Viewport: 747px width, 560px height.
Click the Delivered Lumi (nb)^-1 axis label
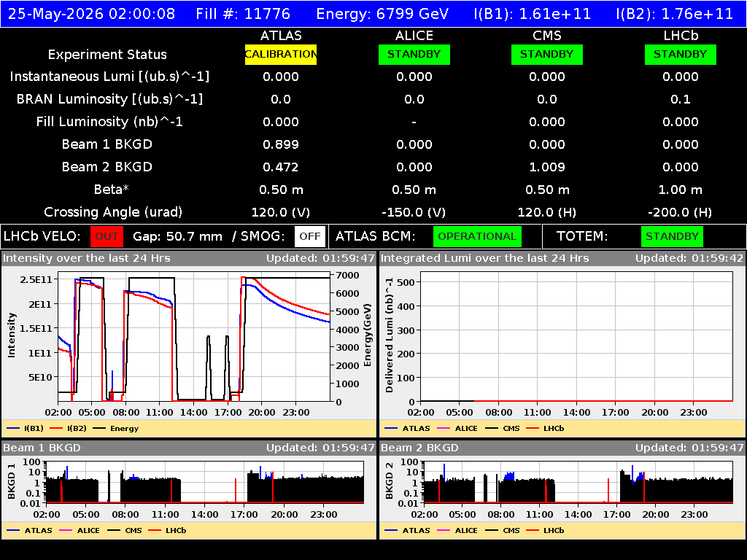pyautogui.click(x=390, y=335)
